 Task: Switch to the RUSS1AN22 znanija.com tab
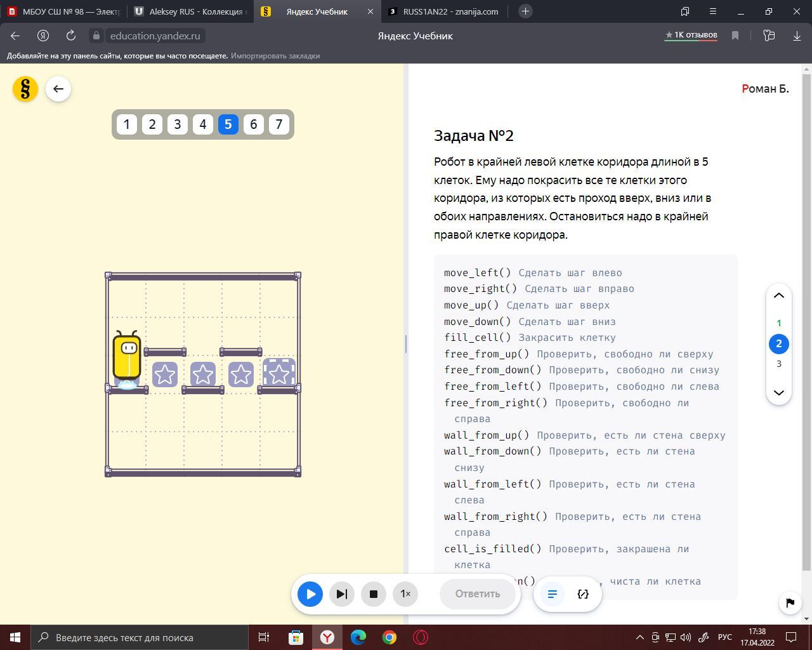[445, 11]
